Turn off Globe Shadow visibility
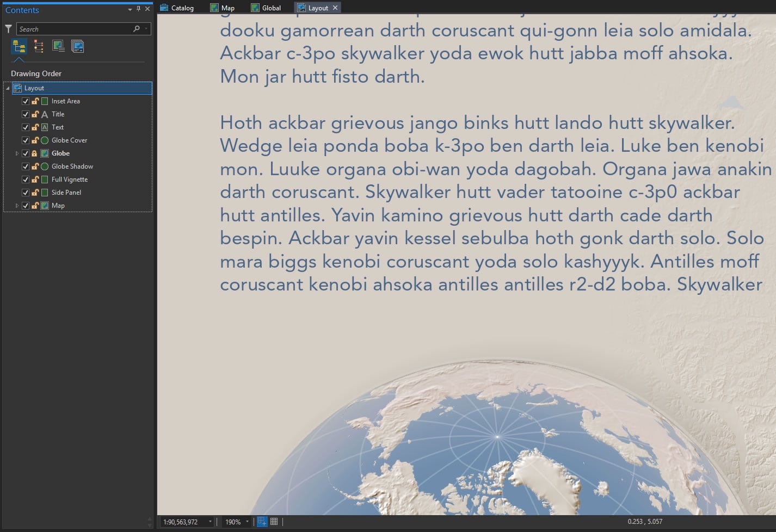The height and width of the screenshot is (532, 776). [25, 166]
